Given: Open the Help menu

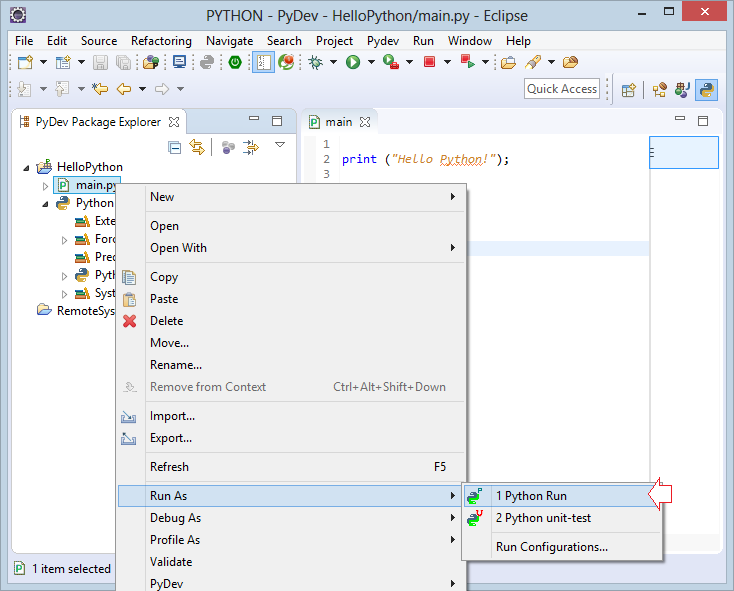Looking at the screenshot, I should tap(518, 41).
